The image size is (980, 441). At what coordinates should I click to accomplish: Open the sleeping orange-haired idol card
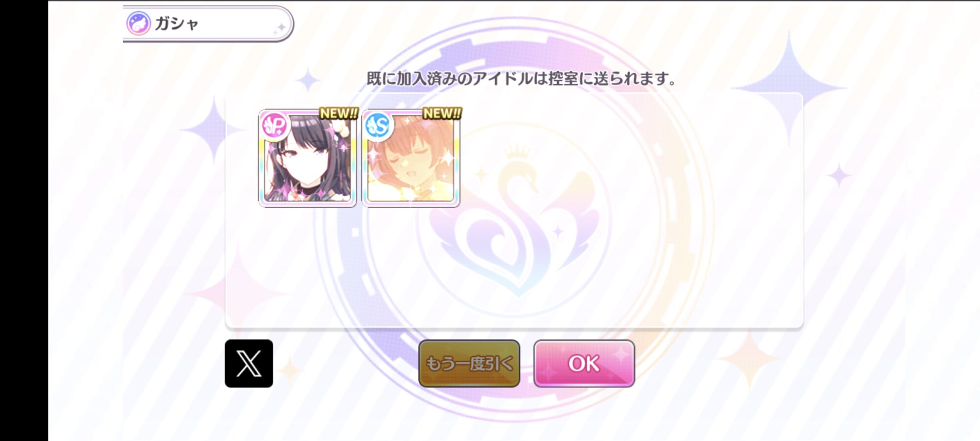click(x=411, y=158)
